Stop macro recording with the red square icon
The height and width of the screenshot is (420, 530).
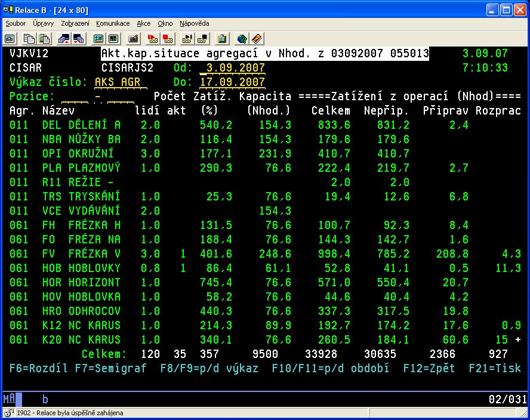click(x=168, y=39)
